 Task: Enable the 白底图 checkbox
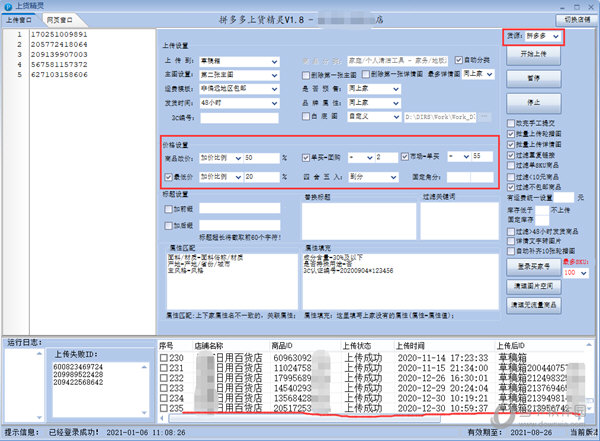306,116
